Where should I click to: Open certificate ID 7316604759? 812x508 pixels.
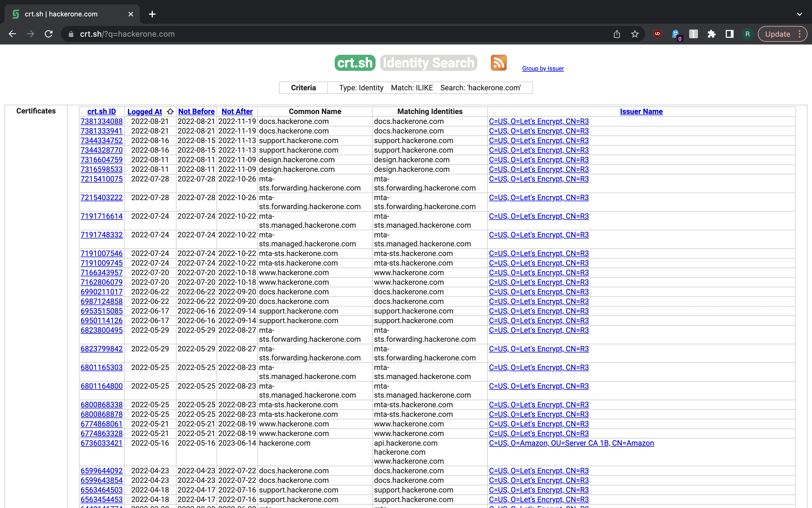tap(102, 159)
